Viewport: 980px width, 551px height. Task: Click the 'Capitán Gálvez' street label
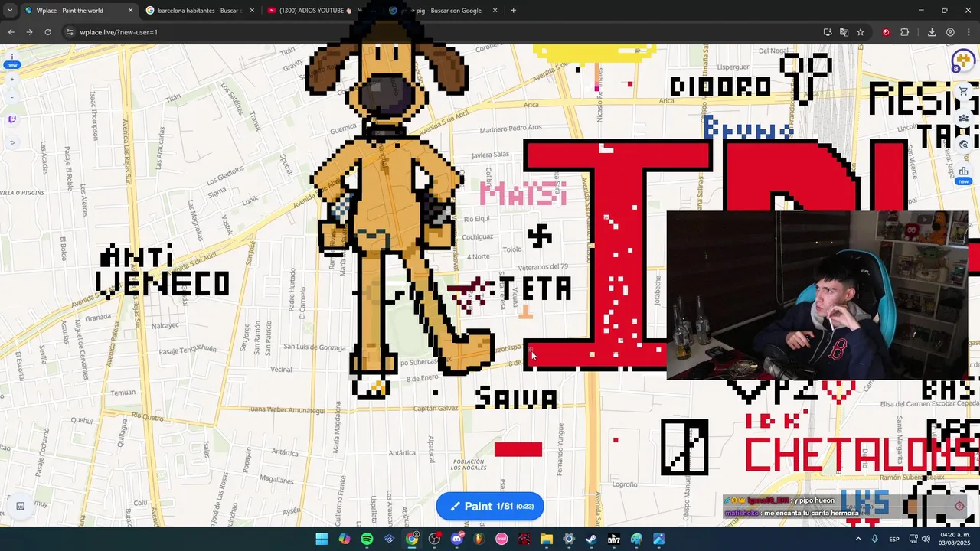436,409
